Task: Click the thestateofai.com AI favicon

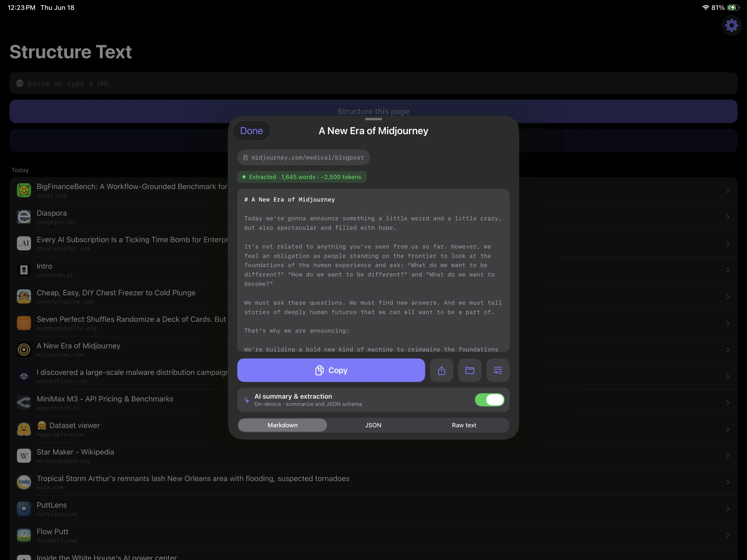Action: (24, 244)
